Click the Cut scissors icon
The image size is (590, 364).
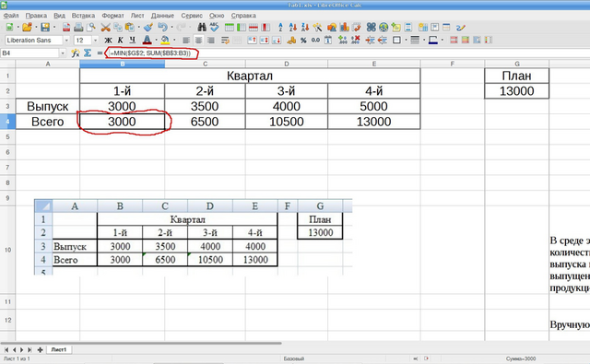(x=105, y=27)
